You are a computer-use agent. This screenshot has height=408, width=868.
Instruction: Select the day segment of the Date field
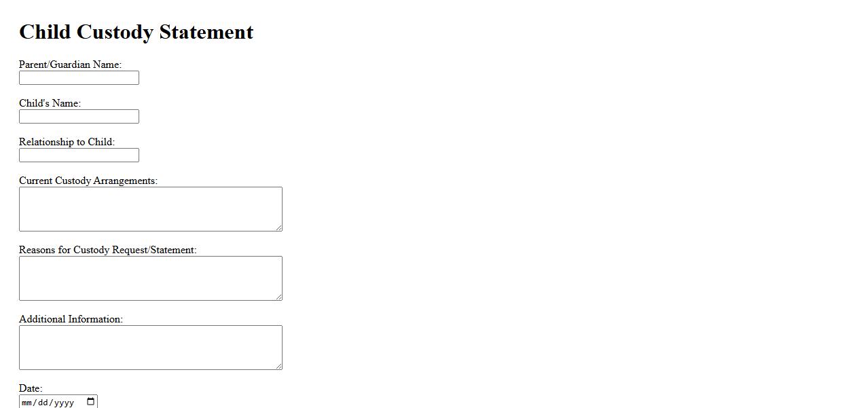(x=43, y=403)
